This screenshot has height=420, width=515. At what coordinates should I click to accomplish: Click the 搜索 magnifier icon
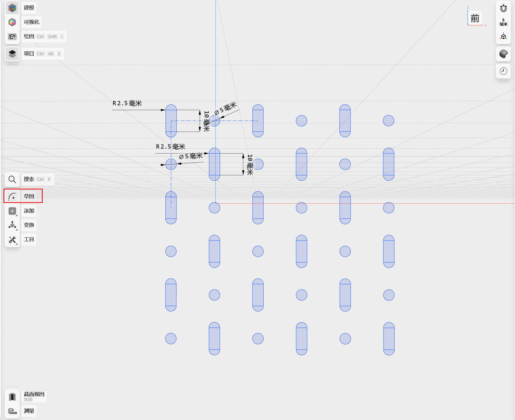[12, 179]
